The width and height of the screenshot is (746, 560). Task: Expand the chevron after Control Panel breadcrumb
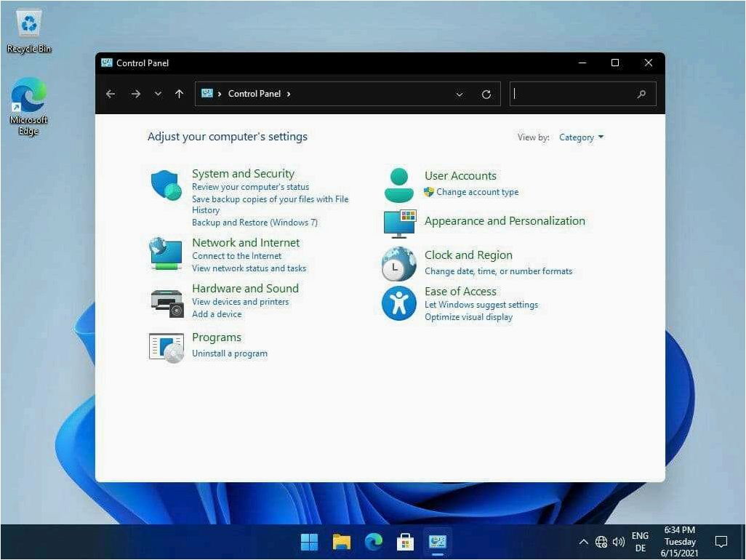(x=289, y=95)
